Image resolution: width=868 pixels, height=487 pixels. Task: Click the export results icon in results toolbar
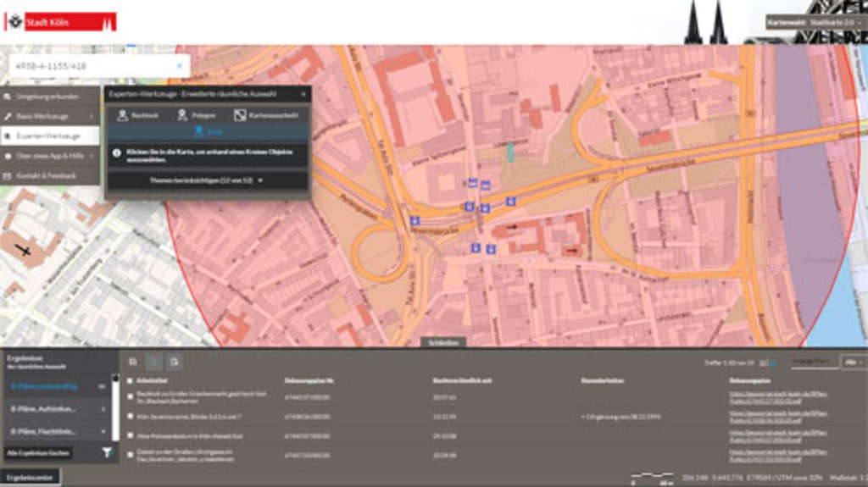click(173, 362)
